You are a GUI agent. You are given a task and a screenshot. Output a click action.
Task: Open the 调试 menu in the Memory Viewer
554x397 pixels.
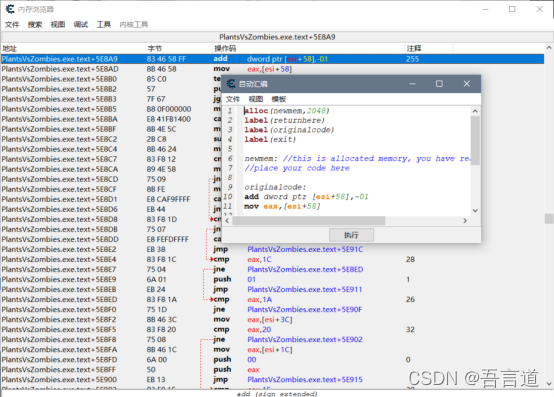point(81,24)
